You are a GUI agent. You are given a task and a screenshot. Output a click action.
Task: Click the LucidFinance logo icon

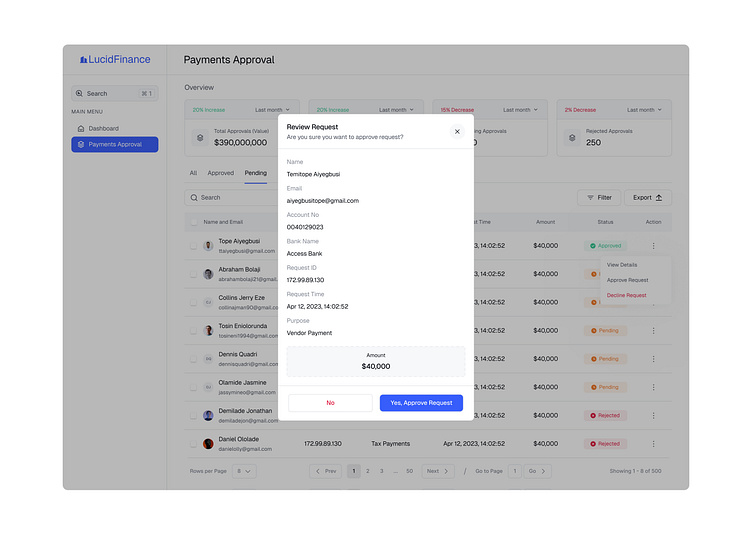[83, 60]
